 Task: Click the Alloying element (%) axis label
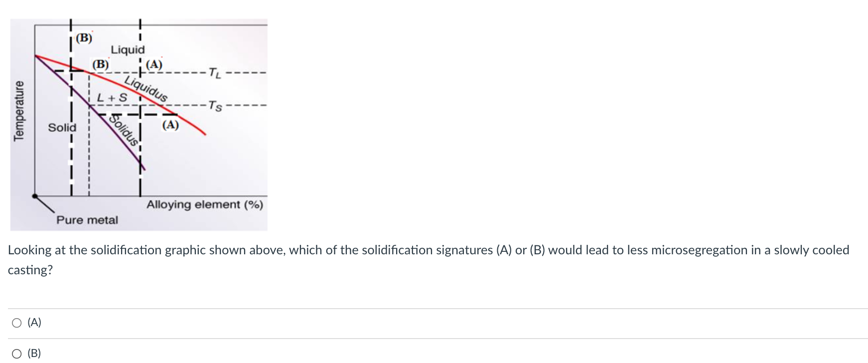click(205, 204)
